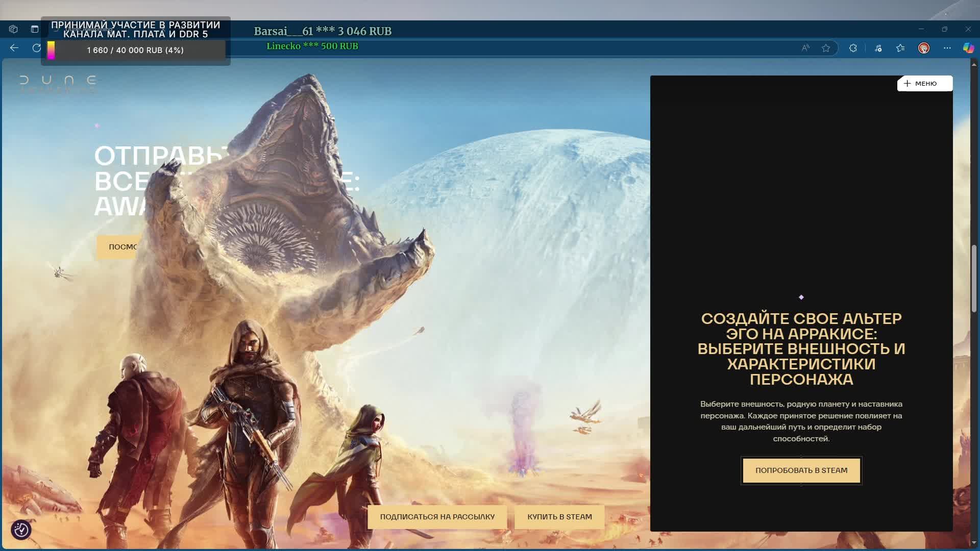Screen dimensions: 980x551
Task: Refresh the page with reload icon
Action: [36, 48]
